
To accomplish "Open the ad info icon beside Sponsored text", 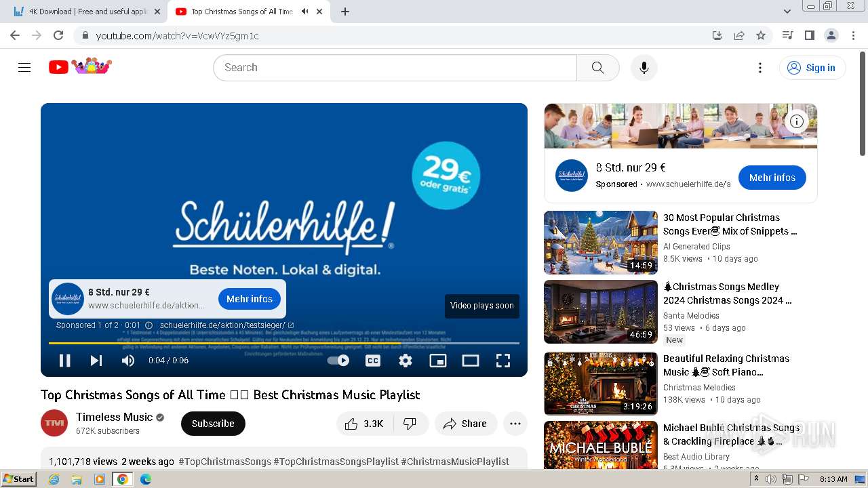I will [149, 325].
